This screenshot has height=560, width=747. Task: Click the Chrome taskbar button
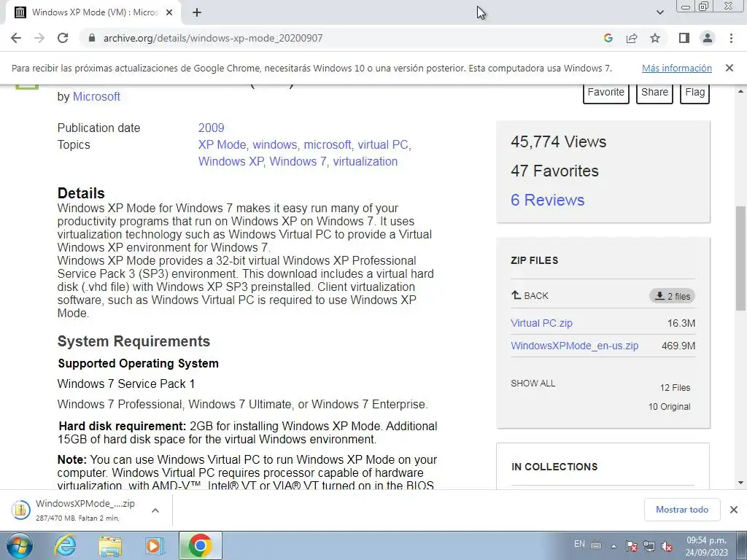pyautogui.click(x=200, y=545)
